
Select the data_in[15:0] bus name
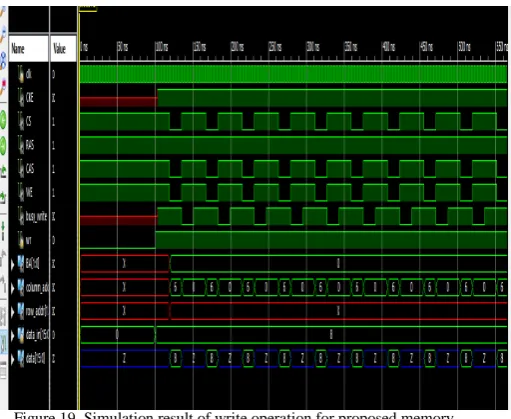pyautogui.click(x=37, y=335)
